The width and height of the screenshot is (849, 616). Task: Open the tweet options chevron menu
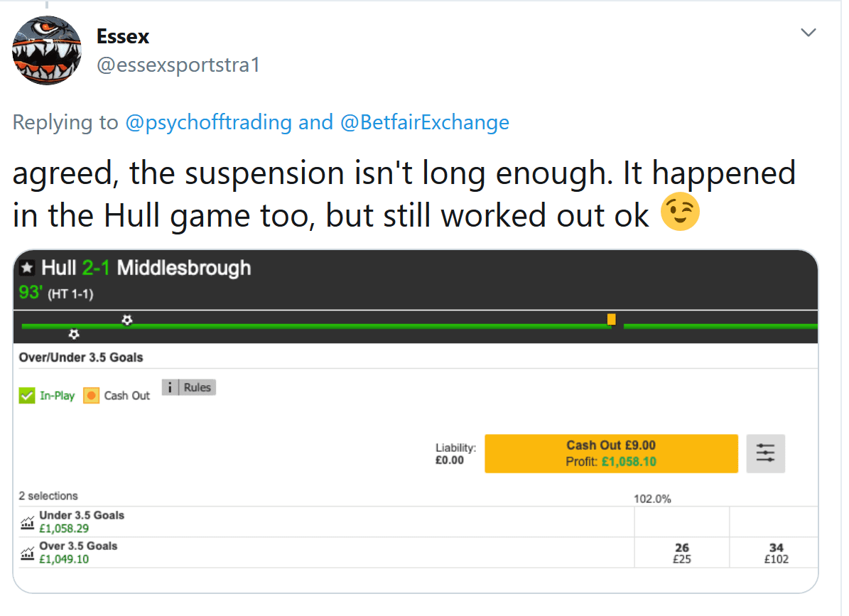809,33
